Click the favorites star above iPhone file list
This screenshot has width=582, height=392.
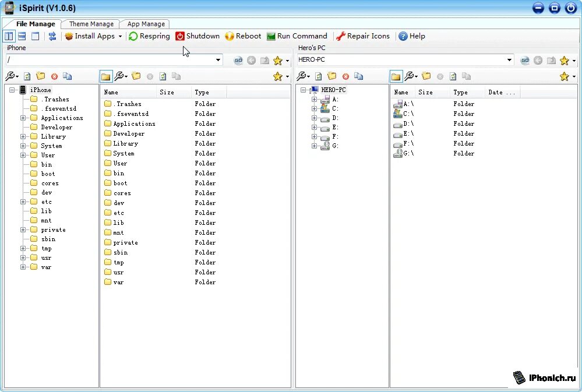pyautogui.click(x=278, y=76)
